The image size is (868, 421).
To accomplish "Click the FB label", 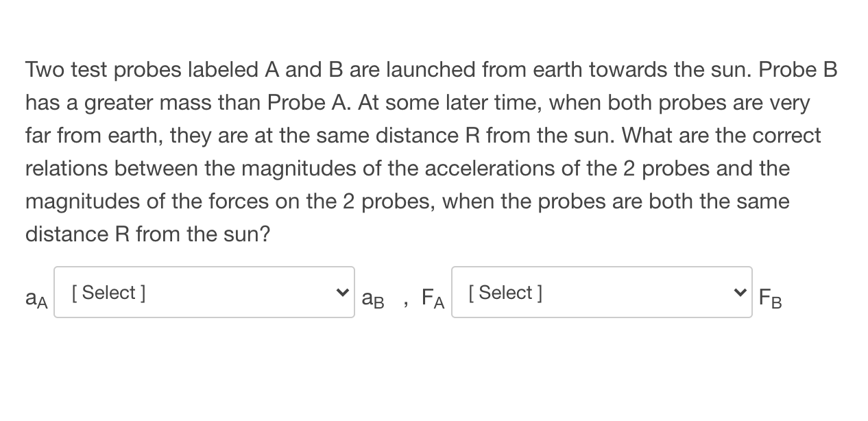I will [x=769, y=298].
